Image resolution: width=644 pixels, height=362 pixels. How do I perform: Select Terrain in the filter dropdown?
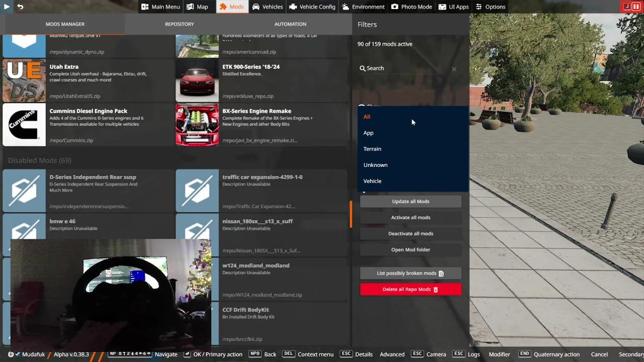pos(413,149)
